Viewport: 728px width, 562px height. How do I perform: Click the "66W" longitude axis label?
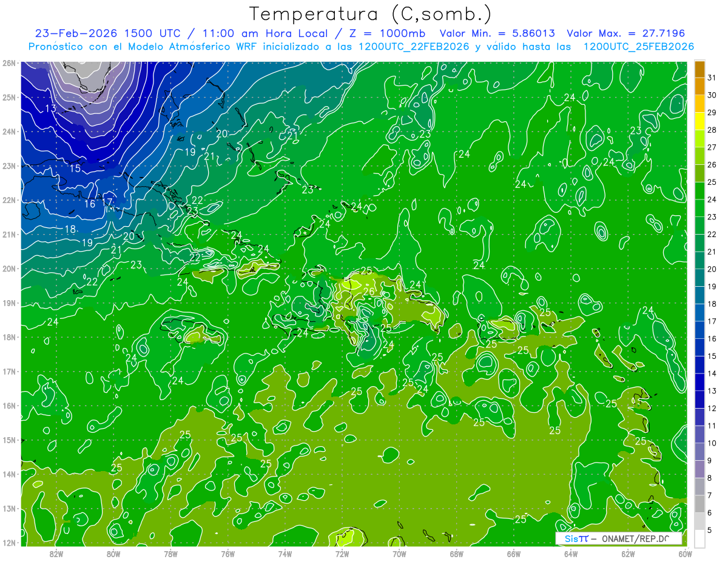click(513, 554)
